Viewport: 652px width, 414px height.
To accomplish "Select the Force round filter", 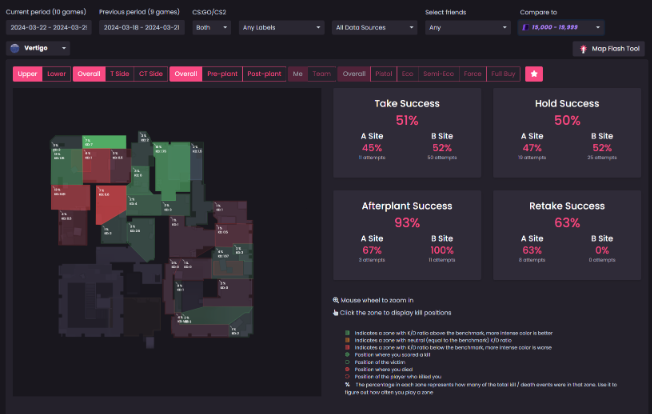I will click(472, 74).
